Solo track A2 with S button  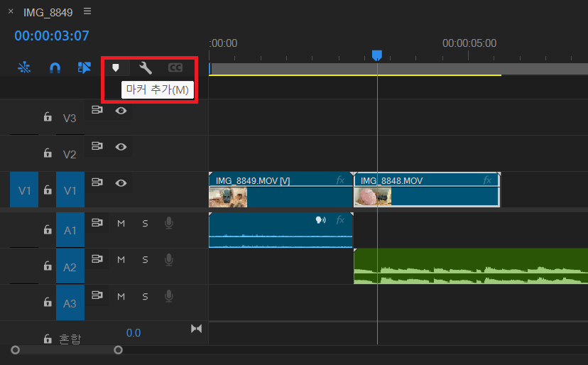coord(145,260)
